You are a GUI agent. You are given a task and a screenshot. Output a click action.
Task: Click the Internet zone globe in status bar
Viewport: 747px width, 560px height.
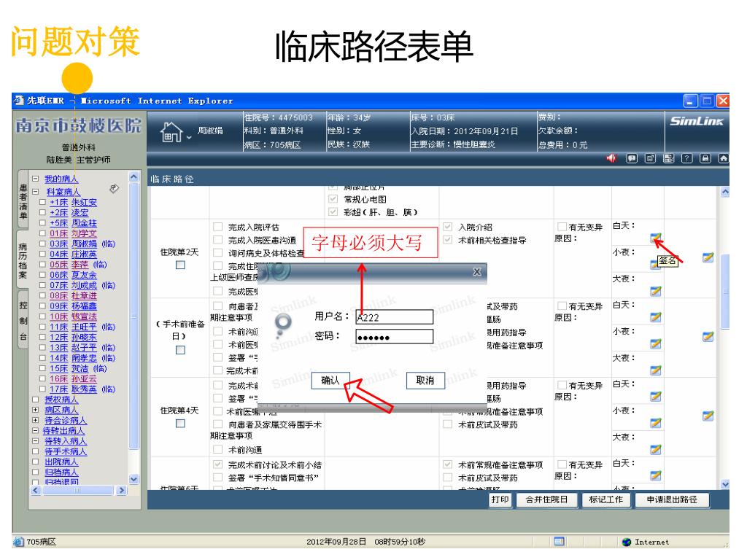[627, 542]
